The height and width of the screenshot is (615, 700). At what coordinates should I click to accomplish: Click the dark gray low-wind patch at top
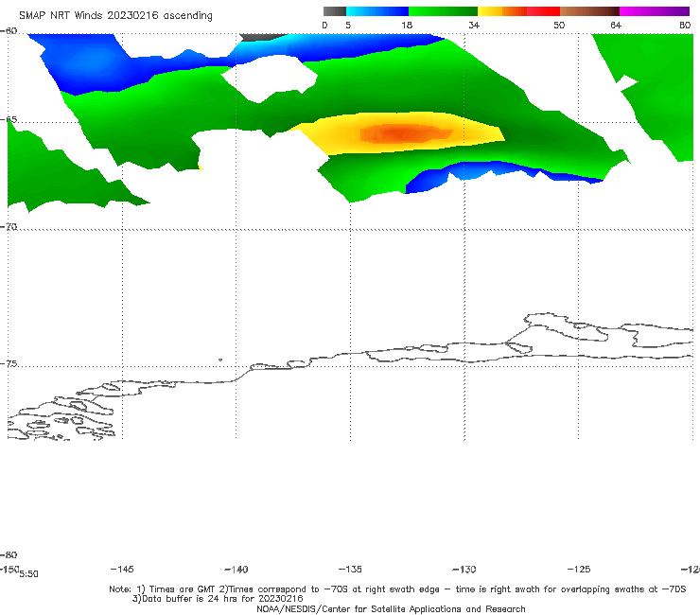[x=263, y=37]
